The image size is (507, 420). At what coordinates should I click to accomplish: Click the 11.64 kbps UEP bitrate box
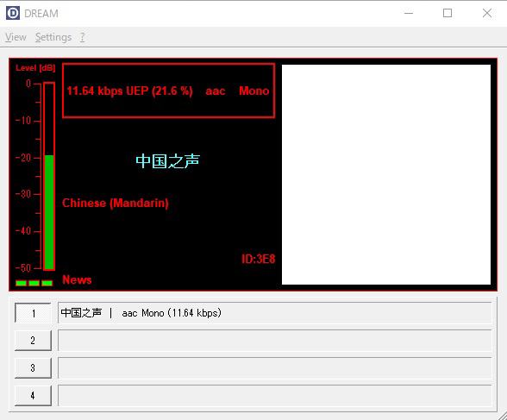(x=168, y=91)
